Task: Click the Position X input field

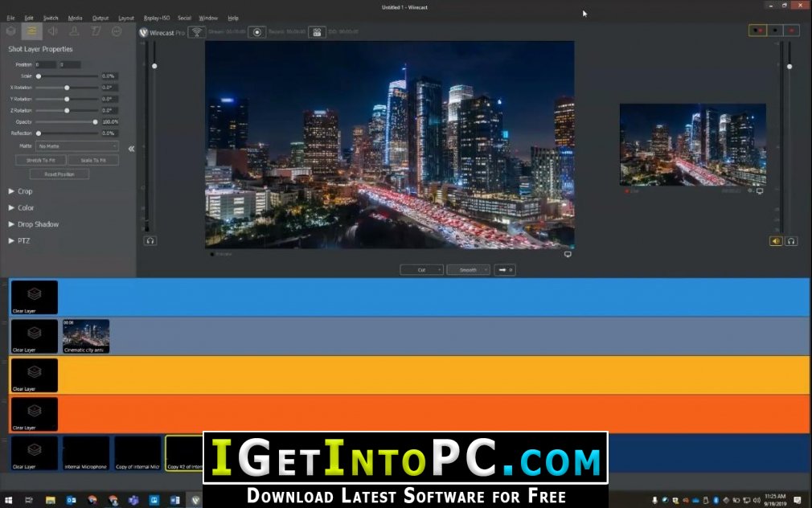Action: (x=46, y=65)
